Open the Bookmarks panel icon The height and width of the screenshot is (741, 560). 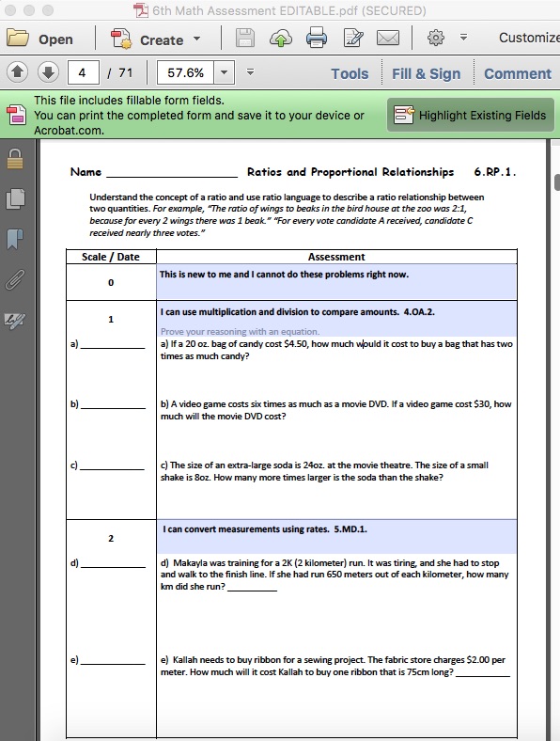coord(15,239)
